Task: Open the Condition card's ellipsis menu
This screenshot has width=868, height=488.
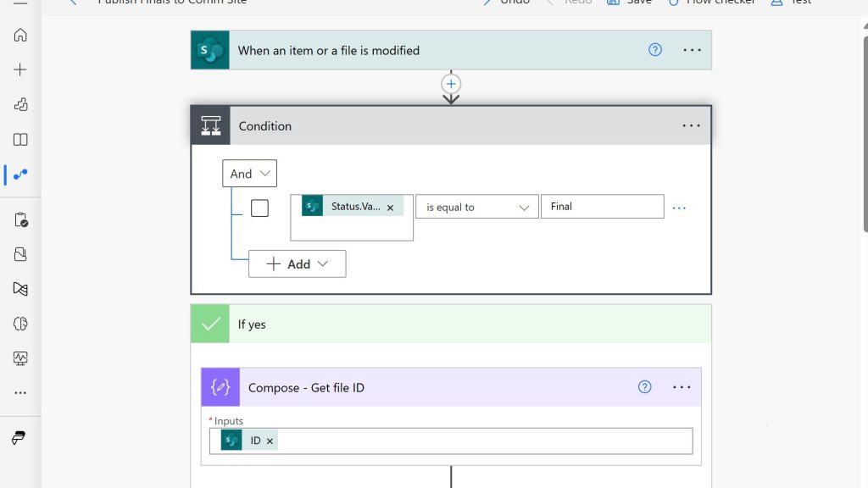Action: pyautogui.click(x=691, y=126)
